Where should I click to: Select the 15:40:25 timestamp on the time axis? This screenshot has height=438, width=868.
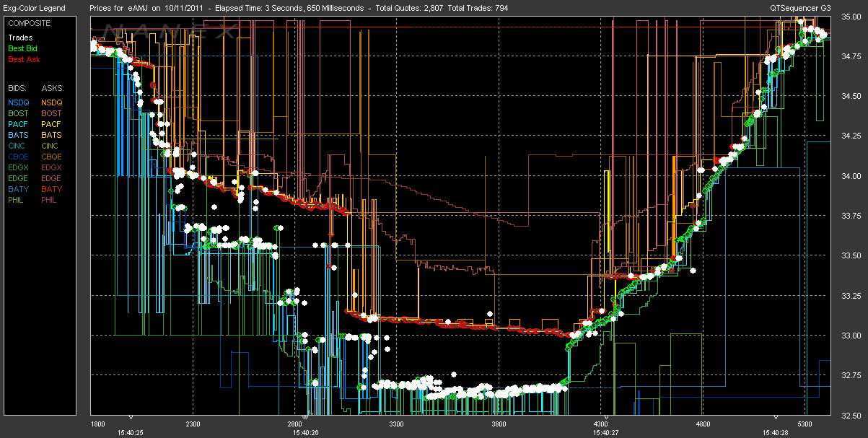(131, 433)
